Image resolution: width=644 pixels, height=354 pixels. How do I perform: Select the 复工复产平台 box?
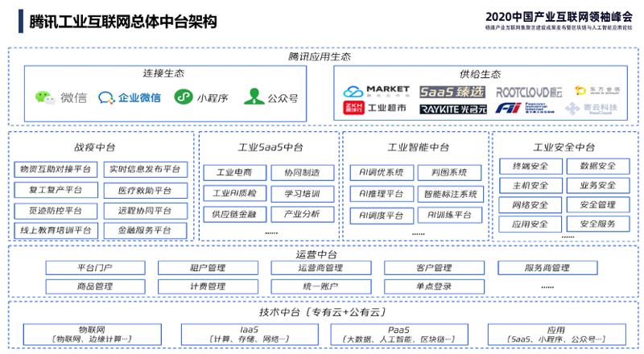[56, 190]
